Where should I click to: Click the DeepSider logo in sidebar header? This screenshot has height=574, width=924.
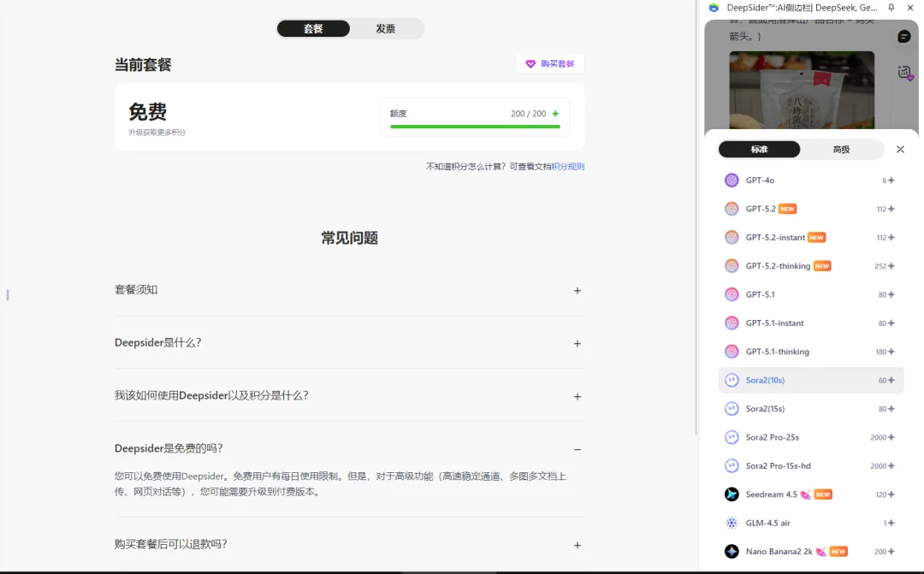pos(714,8)
